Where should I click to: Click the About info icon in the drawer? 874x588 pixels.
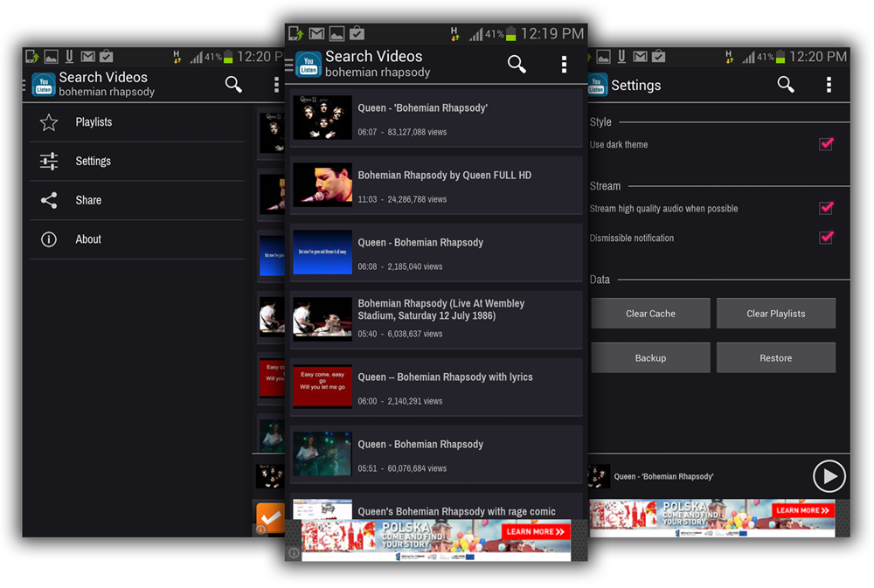tap(49, 239)
